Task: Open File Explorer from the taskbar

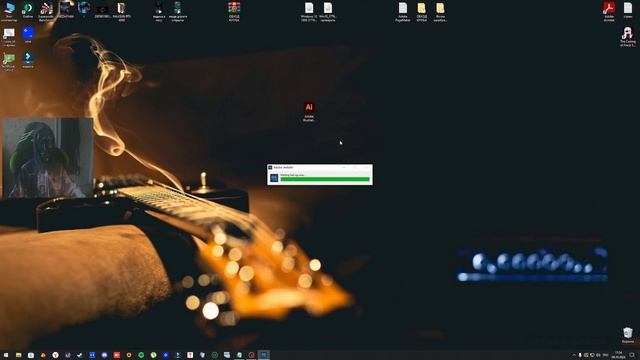Action: 18,355
